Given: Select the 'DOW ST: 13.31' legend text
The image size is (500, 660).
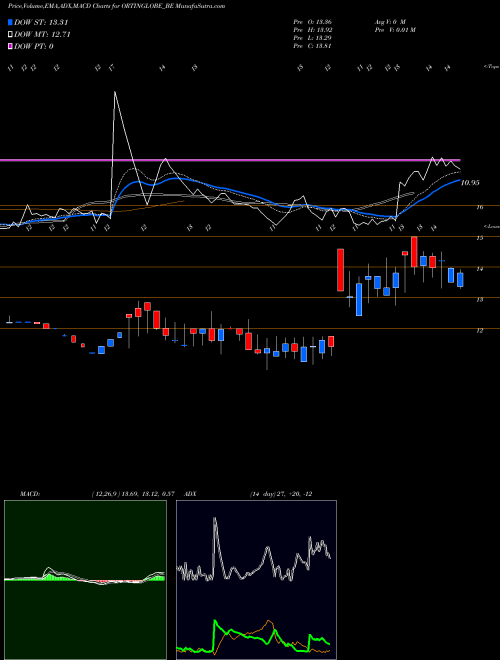Looking at the screenshot, I should click(41, 22).
